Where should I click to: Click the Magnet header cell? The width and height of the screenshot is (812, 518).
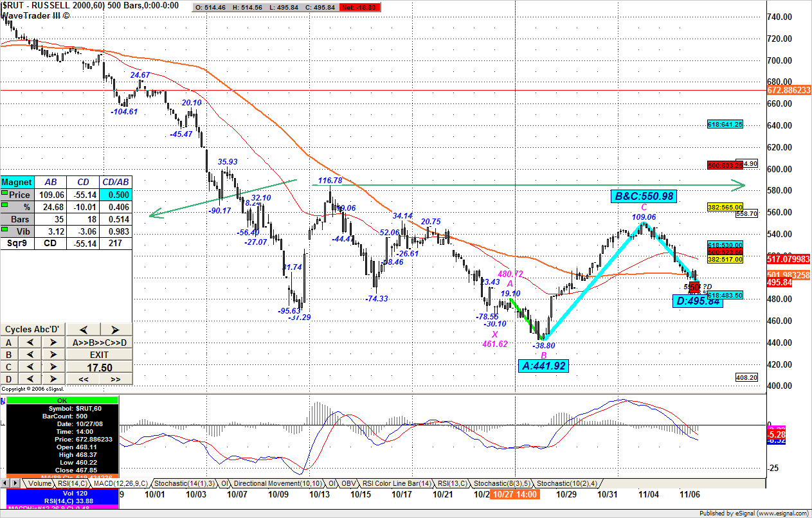click(17, 182)
